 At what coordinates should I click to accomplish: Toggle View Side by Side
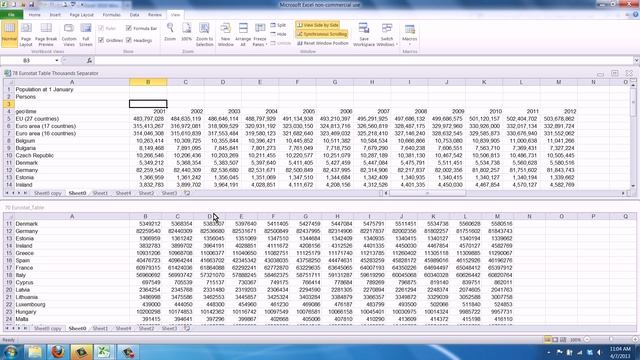(318, 25)
